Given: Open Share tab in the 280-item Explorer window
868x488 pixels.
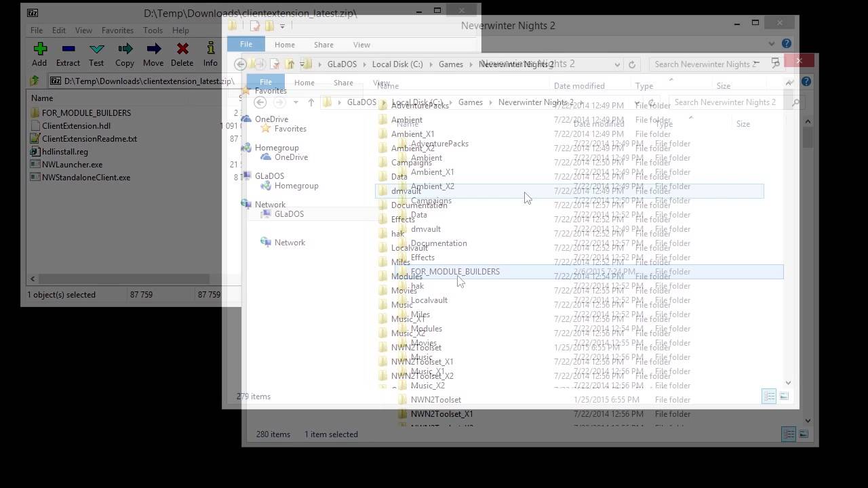Looking at the screenshot, I should coord(343,83).
